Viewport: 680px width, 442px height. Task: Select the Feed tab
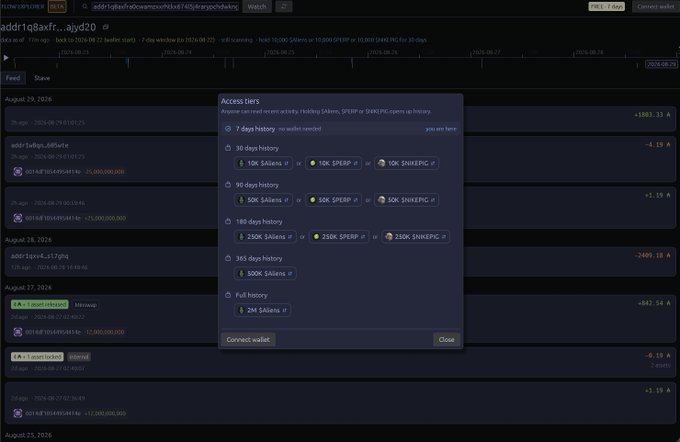point(13,78)
